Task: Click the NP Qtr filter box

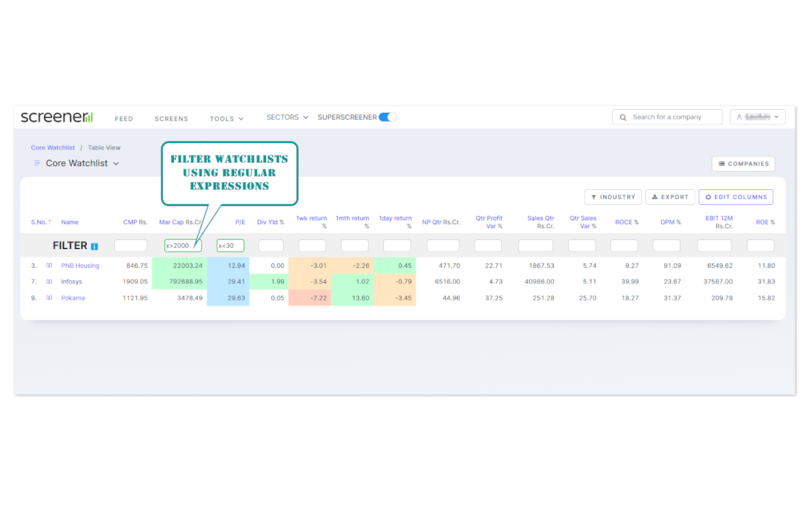Action: tap(443, 246)
